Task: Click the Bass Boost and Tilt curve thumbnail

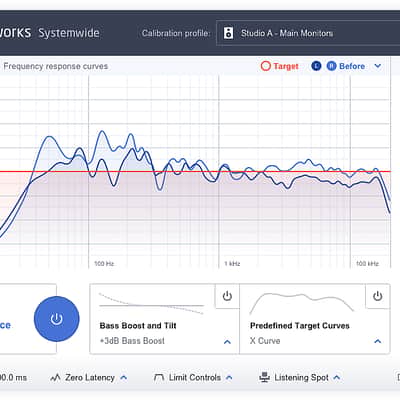Action: (151, 304)
